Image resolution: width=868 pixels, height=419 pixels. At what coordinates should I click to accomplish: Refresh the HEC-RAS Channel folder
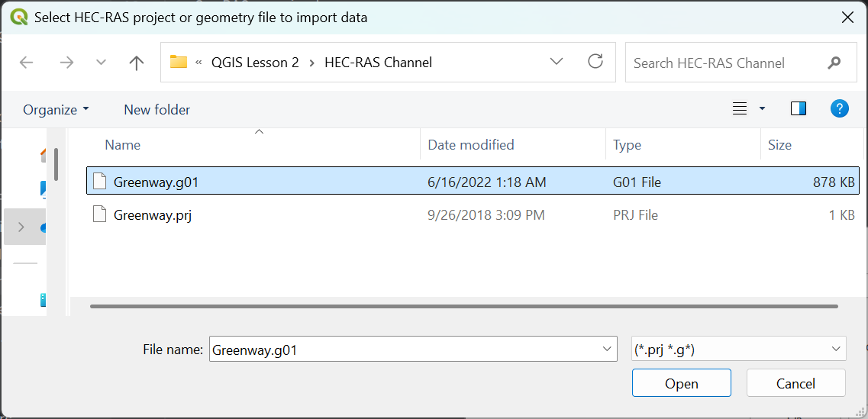point(595,62)
